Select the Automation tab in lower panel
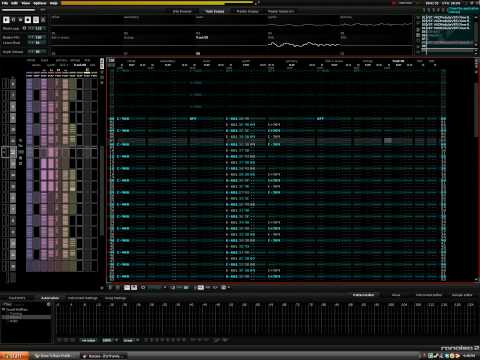This screenshot has height=360, width=480. coord(50,298)
